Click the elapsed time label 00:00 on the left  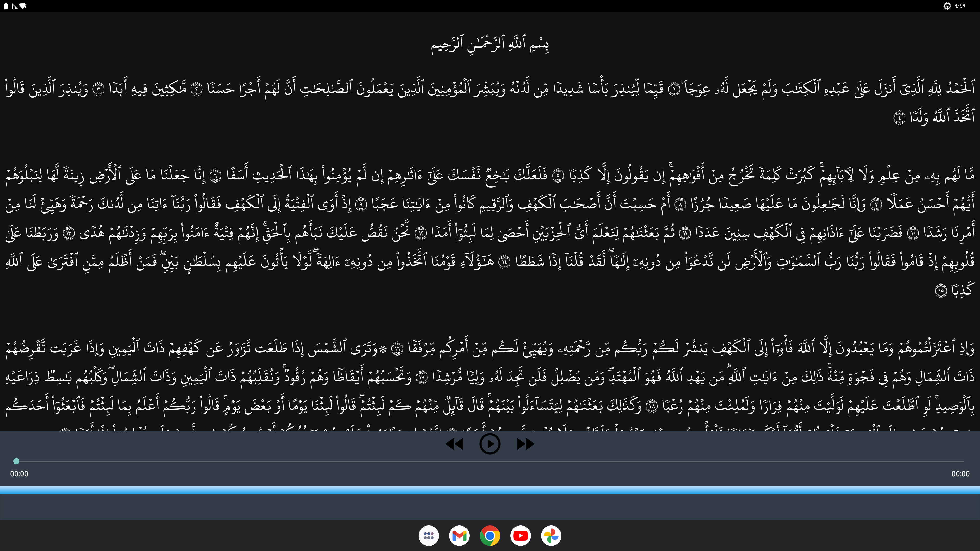(19, 474)
